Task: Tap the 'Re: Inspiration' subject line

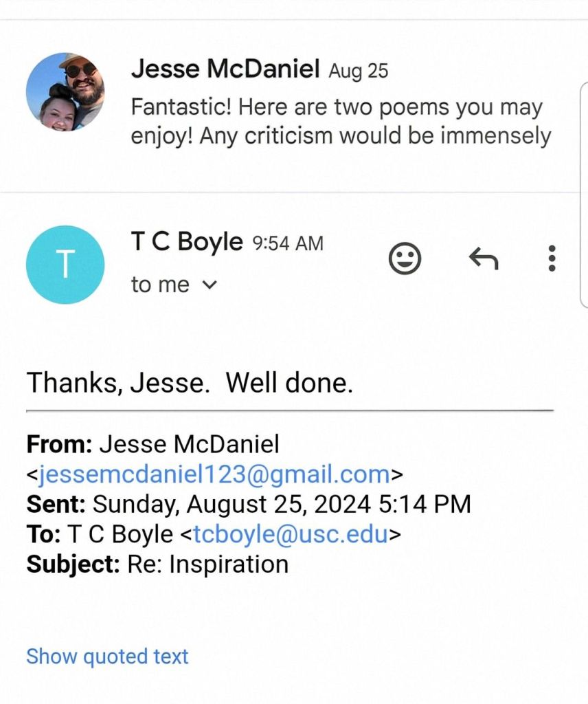Action: (x=207, y=564)
